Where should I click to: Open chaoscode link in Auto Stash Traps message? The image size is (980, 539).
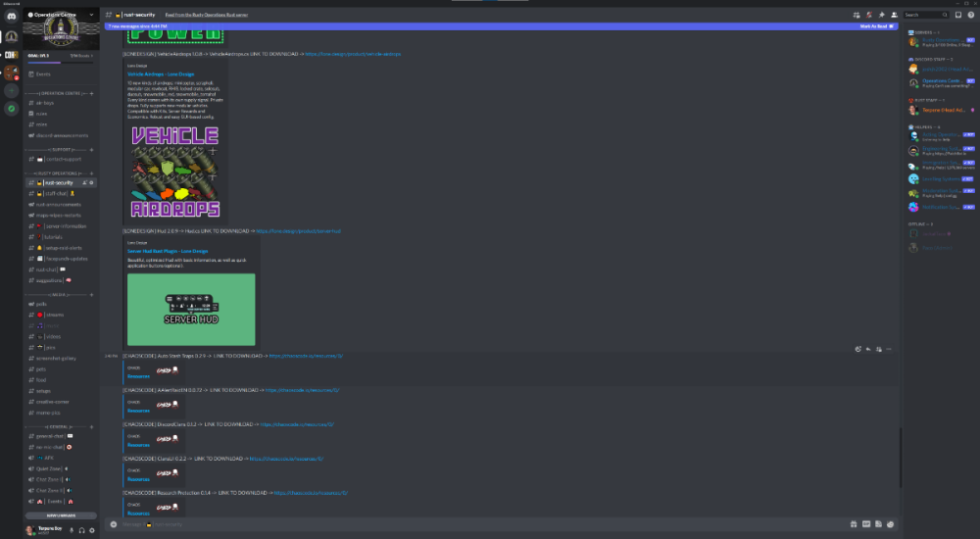click(306, 357)
